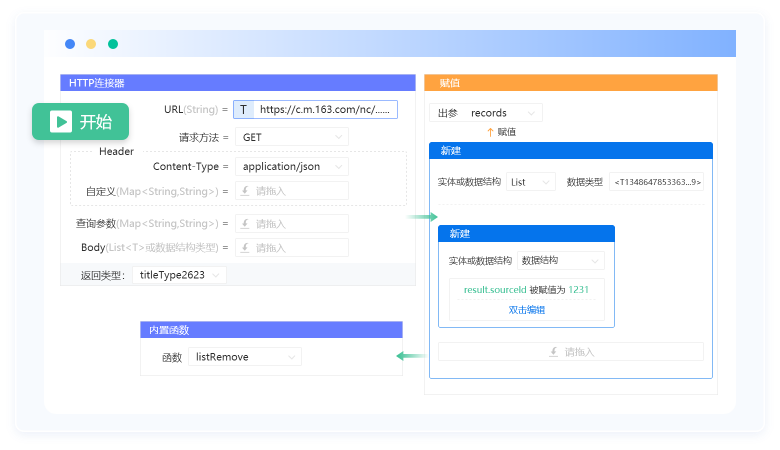This screenshot has height=450, width=780.
Task: Click the double-click edit link
Action: pos(526,310)
